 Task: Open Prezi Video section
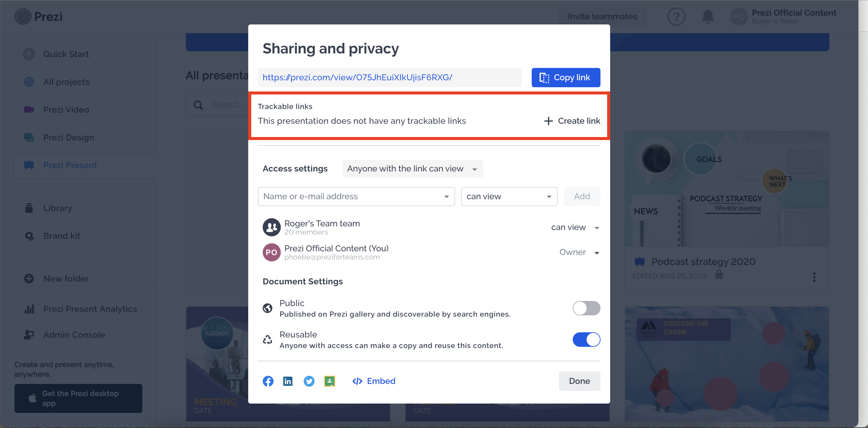[x=66, y=110]
